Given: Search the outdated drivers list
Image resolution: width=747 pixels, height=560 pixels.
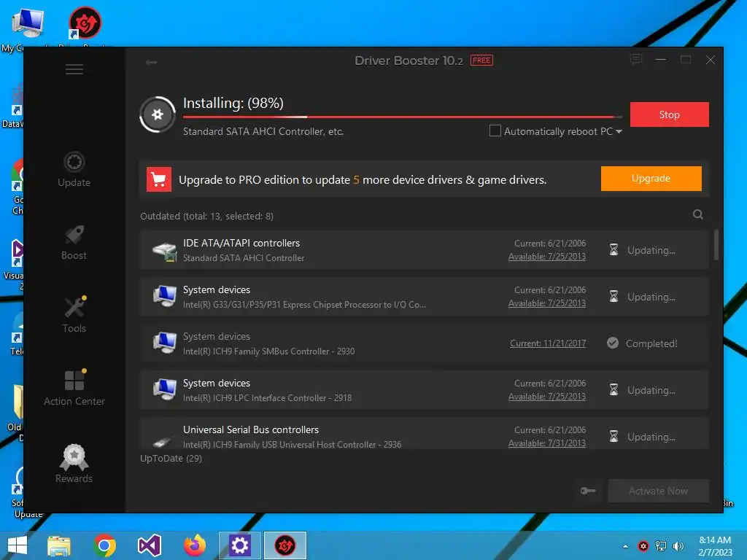Looking at the screenshot, I should pos(698,215).
